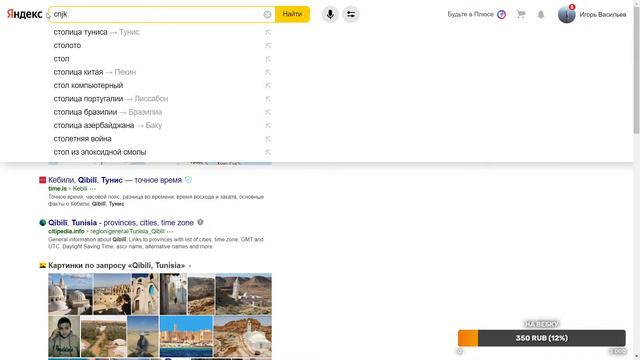
Task: Fill the query using the arrow next to 'стол компьютерный'
Action: [x=268, y=86]
